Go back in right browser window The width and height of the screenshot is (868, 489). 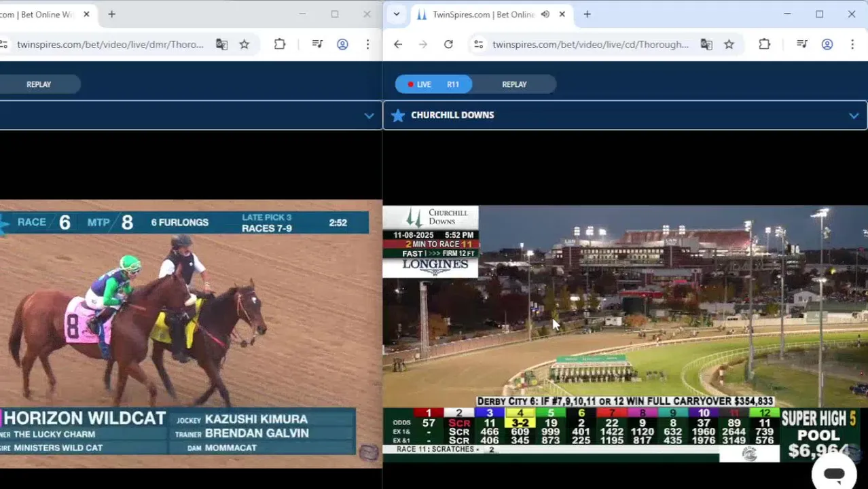click(398, 44)
